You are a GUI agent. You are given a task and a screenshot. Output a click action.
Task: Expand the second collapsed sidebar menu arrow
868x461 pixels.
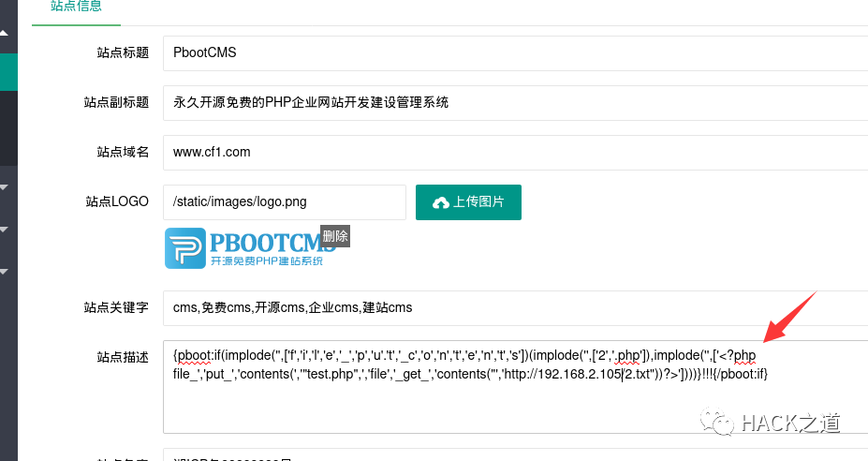(4, 230)
